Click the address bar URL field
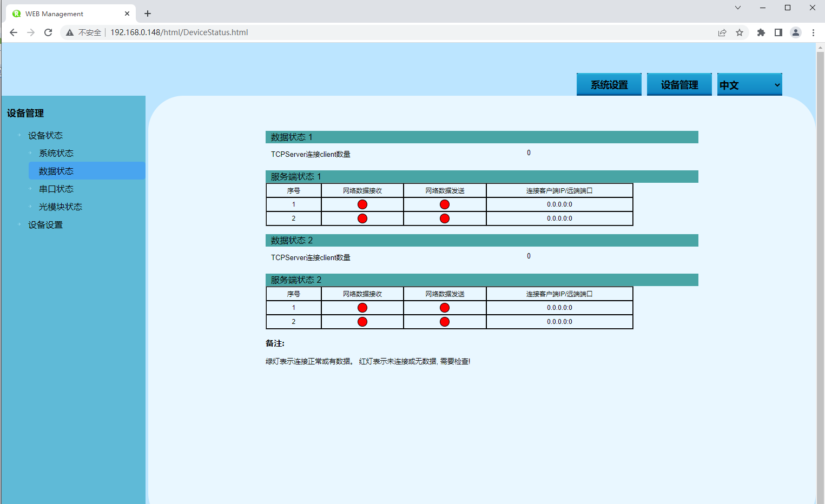Viewport: 825px width, 504px height. (x=379, y=32)
